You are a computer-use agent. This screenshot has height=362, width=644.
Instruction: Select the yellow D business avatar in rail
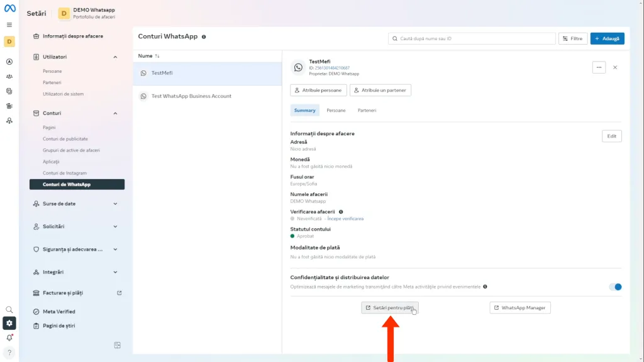(x=9, y=41)
